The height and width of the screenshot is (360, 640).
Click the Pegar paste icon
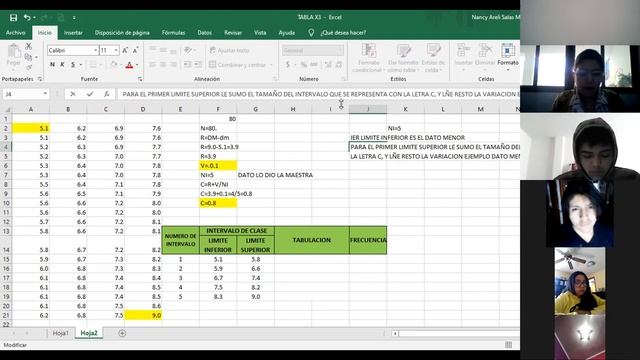point(13,55)
